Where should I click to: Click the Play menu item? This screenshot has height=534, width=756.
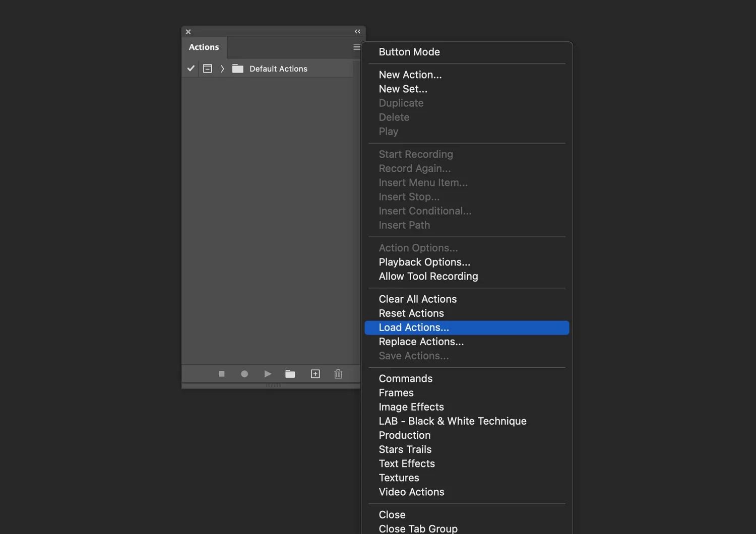[x=467, y=131]
